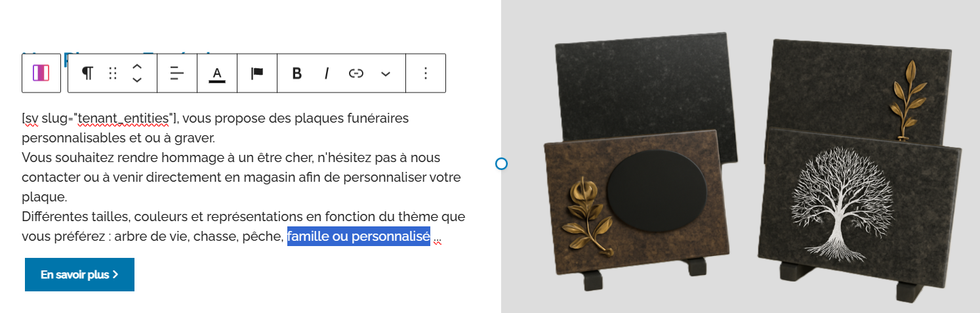This screenshot has width=980, height=313.
Task: Select the parent columns block icon
Action: [41, 73]
